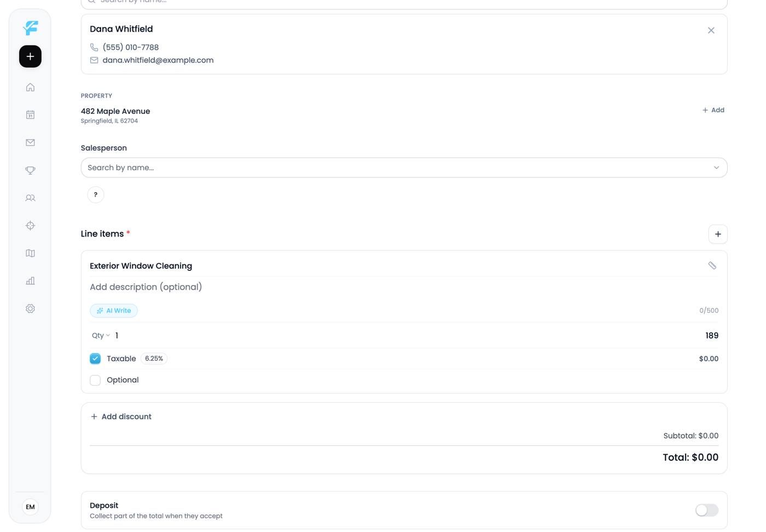Click the price field showing 189
The height and width of the screenshot is (532, 766).
tap(711, 336)
